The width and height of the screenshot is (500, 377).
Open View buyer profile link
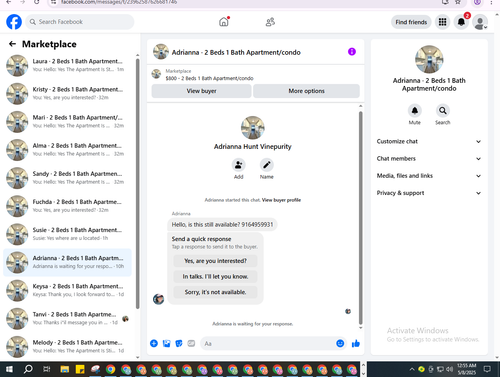click(x=281, y=200)
